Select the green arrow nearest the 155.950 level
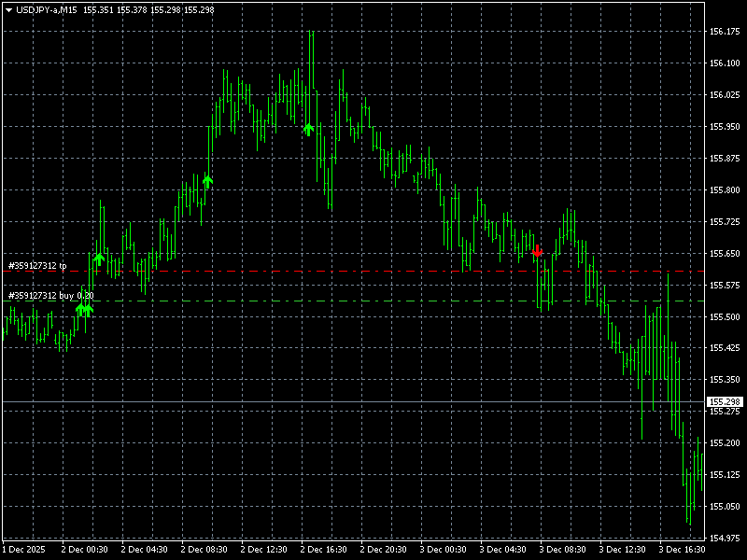747x560 pixels. 308,129
